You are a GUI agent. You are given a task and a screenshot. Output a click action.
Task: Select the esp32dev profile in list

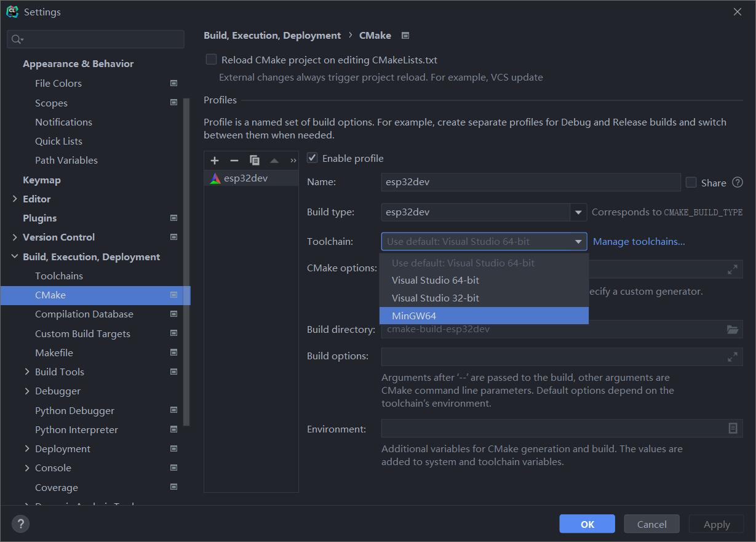tap(251, 178)
